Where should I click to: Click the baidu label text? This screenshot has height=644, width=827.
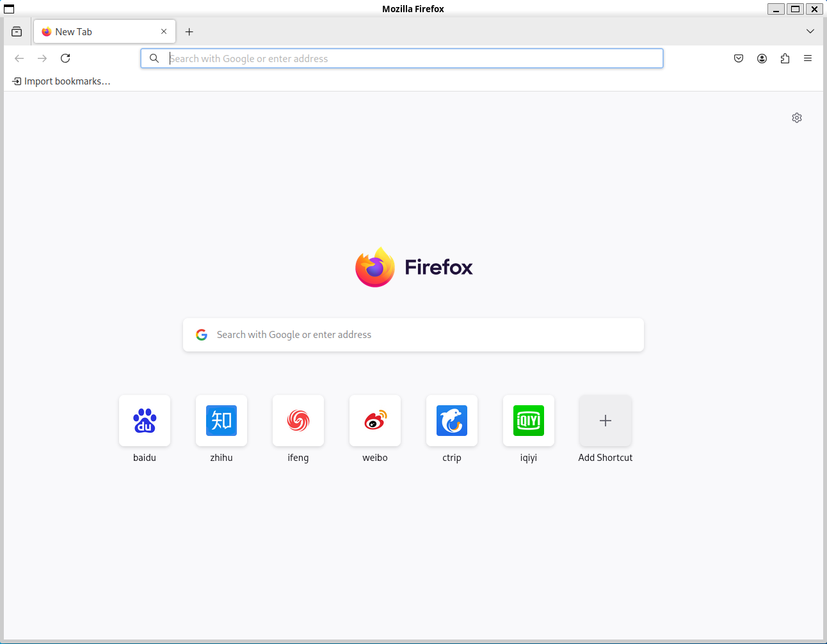(x=145, y=458)
